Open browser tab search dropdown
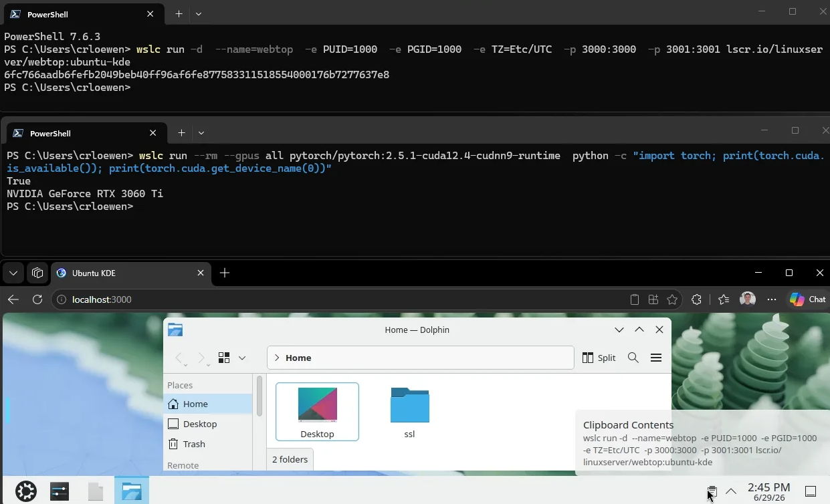Screen dimensions: 830x504 coord(13,273)
